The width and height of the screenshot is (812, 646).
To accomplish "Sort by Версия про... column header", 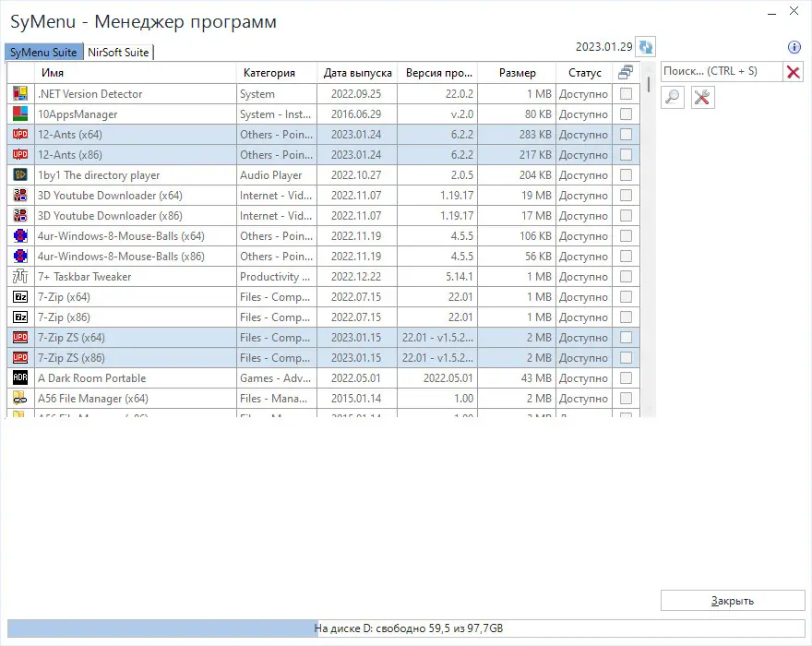I will 437,73.
